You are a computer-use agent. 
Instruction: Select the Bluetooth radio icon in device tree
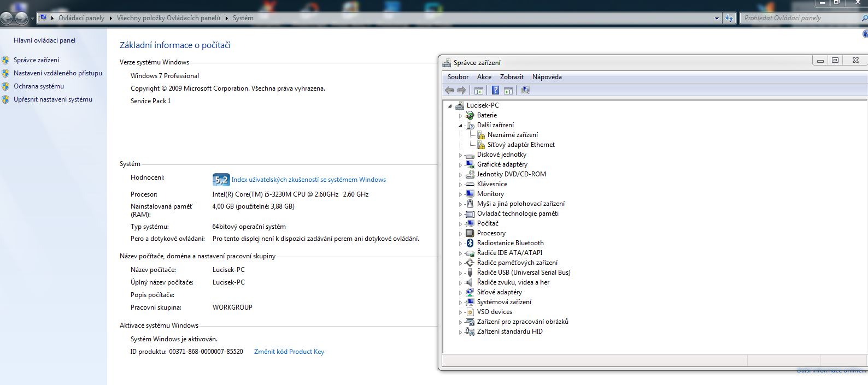click(x=470, y=243)
